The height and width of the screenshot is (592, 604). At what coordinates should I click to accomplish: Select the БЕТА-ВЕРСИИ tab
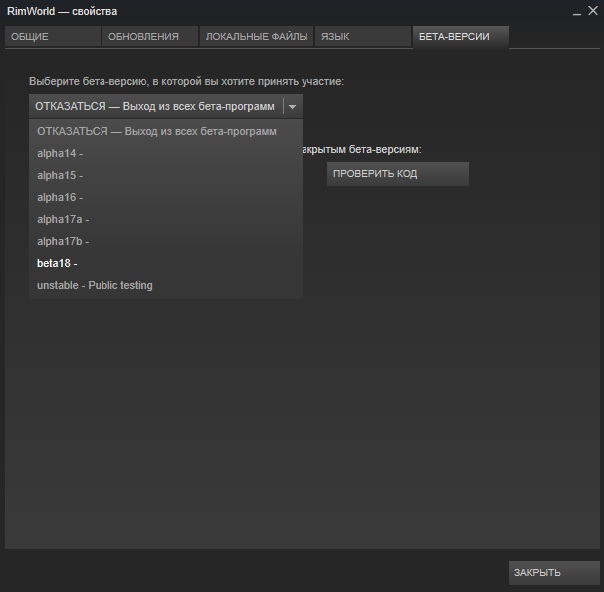(461, 37)
